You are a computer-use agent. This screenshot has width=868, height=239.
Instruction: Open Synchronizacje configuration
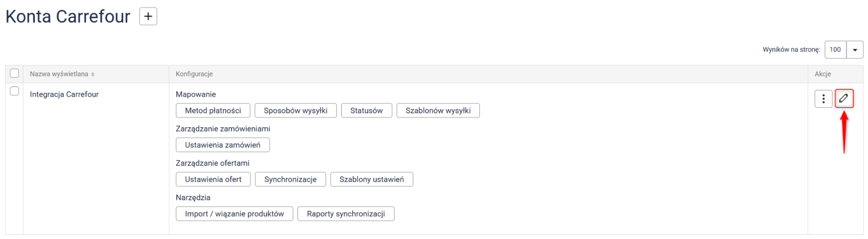[290, 179]
